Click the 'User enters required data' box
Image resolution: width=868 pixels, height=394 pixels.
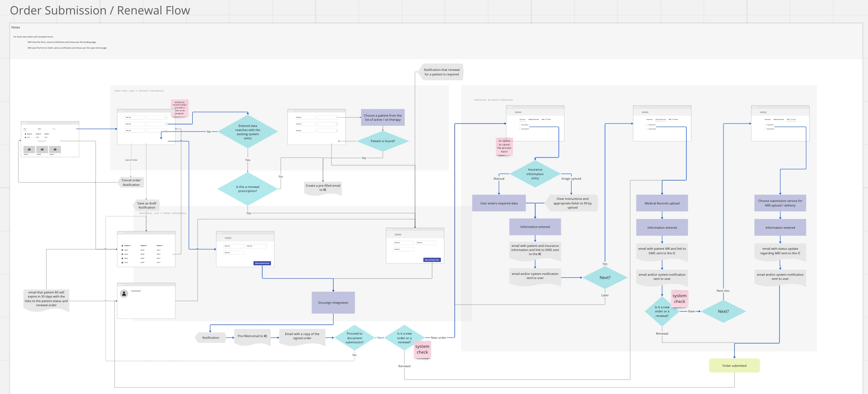(499, 203)
